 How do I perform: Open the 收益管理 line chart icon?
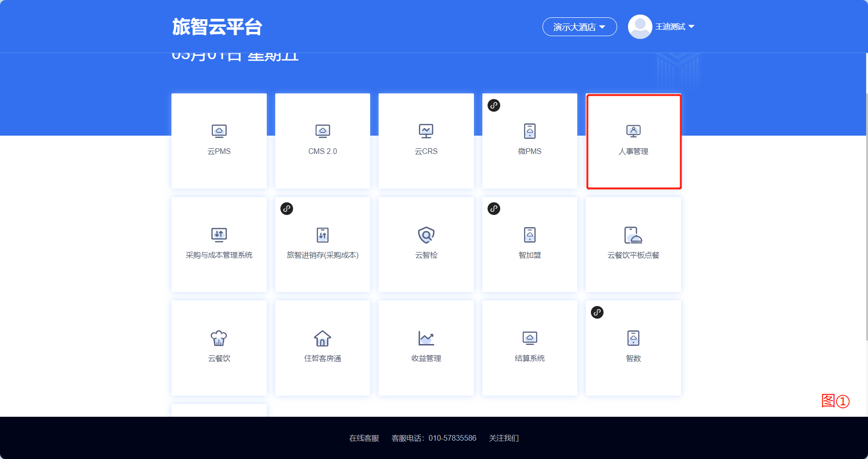(x=426, y=338)
